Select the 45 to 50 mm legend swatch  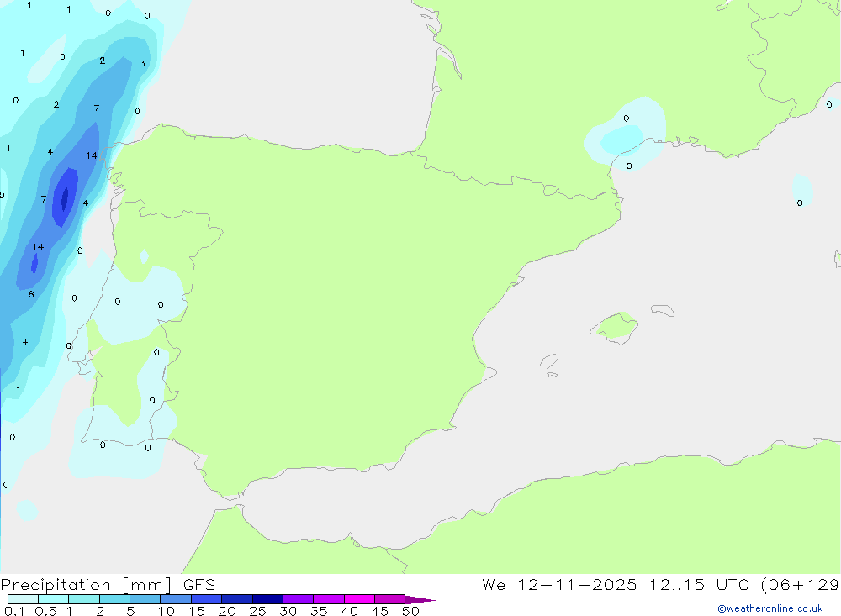(x=390, y=599)
